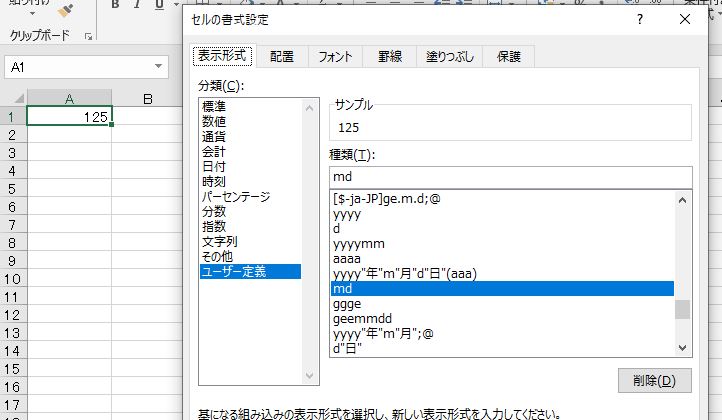Select category 通貨
The width and height of the screenshot is (722, 420).
point(250,136)
